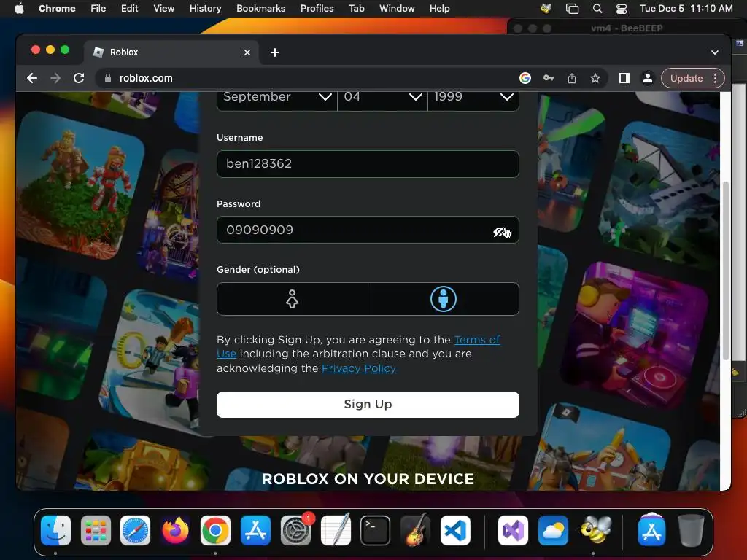Open the Privacy Policy link

tap(359, 368)
